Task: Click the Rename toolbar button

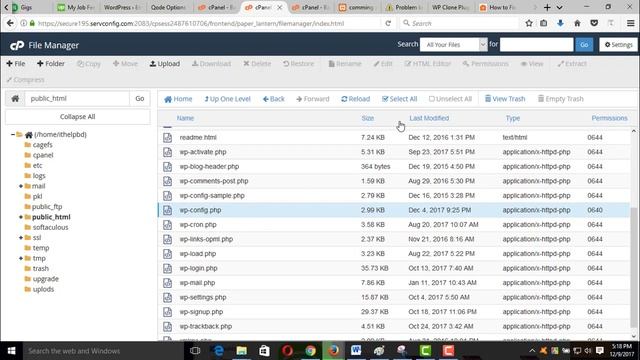Action: [345, 64]
